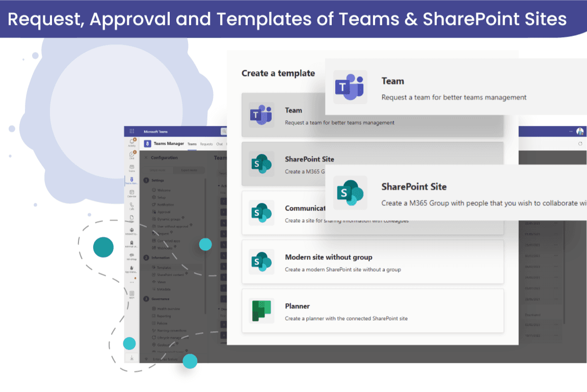Click the Teams search magnifier icon
Screen dimensions: 587x392
(x=224, y=131)
